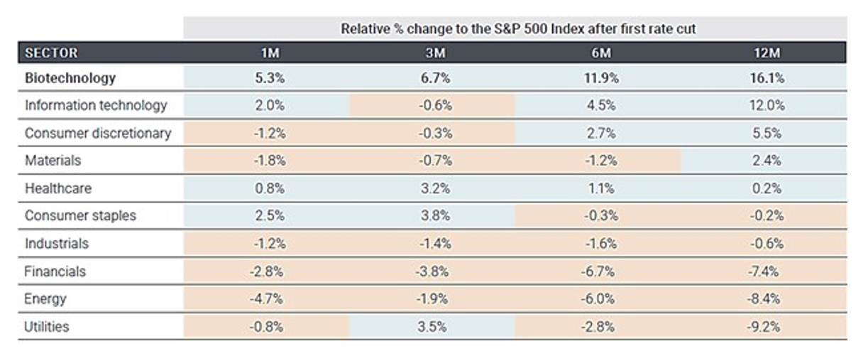Click the Materials sector label
The image size is (868, 356).
point(53,161)
